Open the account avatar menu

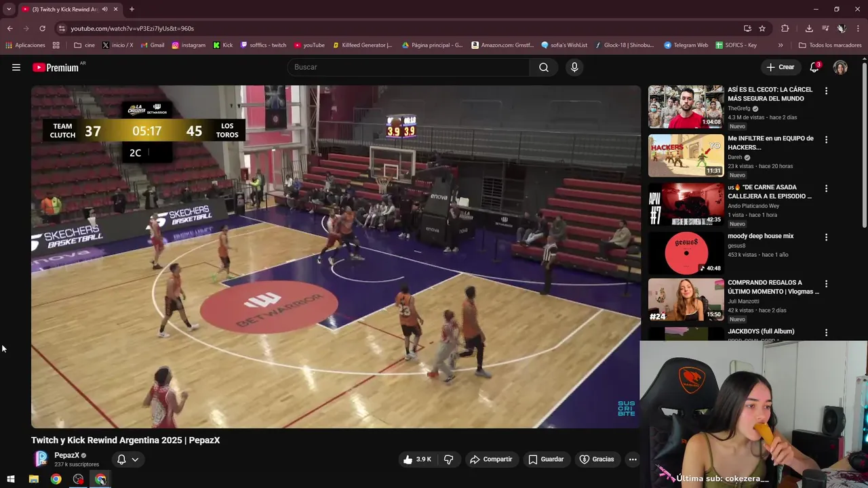tap(840, 67)
